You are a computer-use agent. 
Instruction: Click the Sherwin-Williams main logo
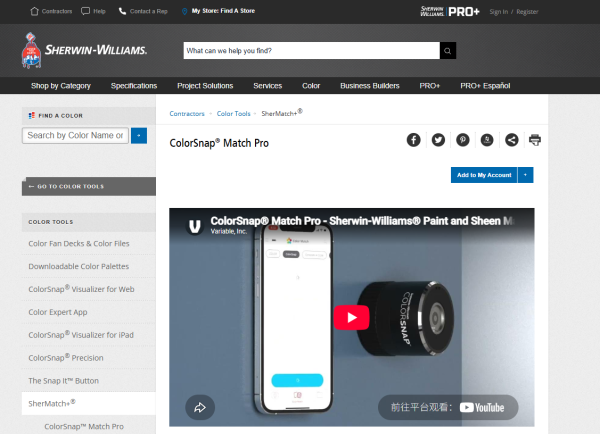pos(84,50)
